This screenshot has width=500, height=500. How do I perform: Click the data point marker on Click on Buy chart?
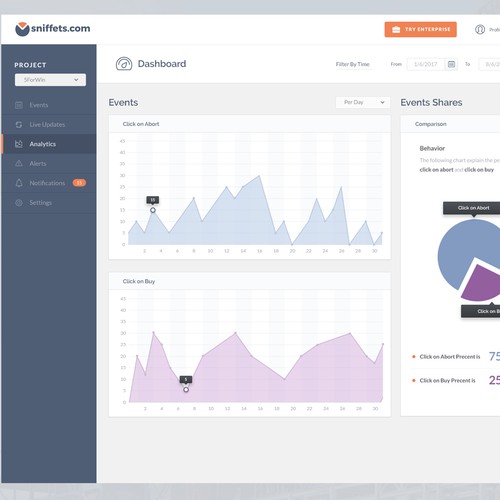tap(186, 389)
